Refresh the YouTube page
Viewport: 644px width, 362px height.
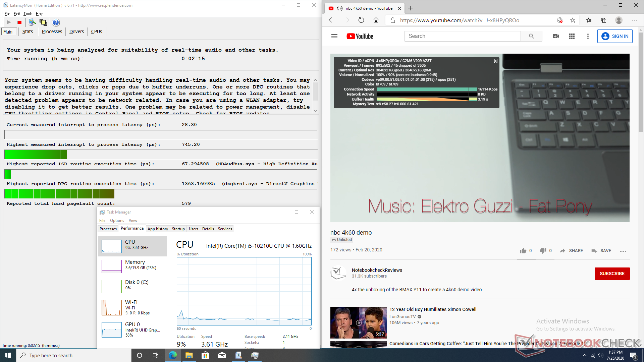(361, 20)
